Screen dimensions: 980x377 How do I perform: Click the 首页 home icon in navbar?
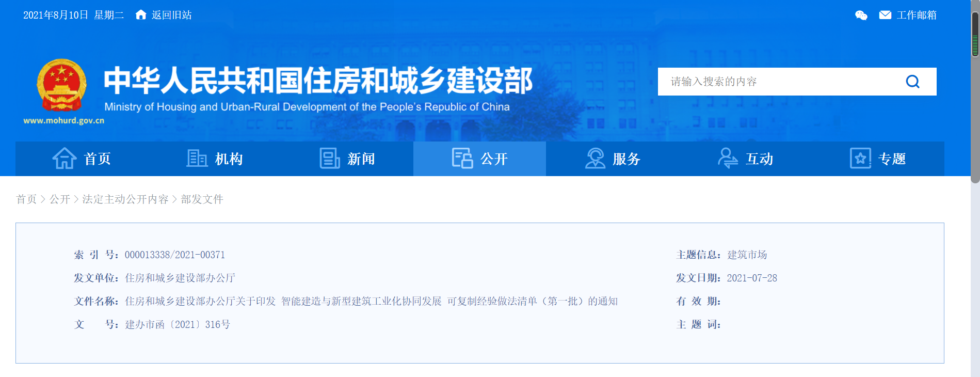65,159
